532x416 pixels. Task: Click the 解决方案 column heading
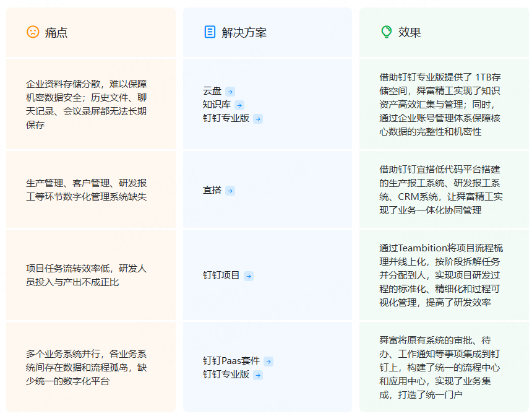(244, 33)
